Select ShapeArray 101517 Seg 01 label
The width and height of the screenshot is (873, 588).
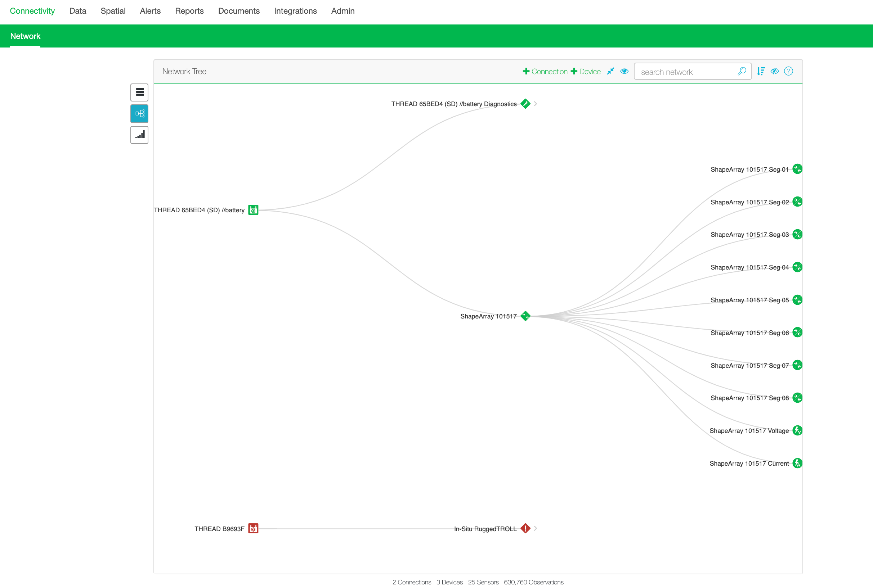point(749,169)
